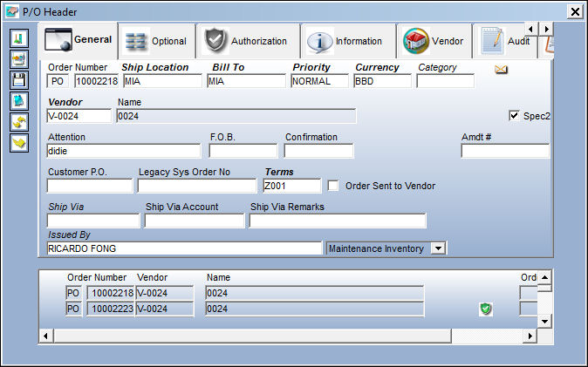This screenshot has width=588, height=367.
Task: Click the list scroll up arrow
Action: click(544, 277)
